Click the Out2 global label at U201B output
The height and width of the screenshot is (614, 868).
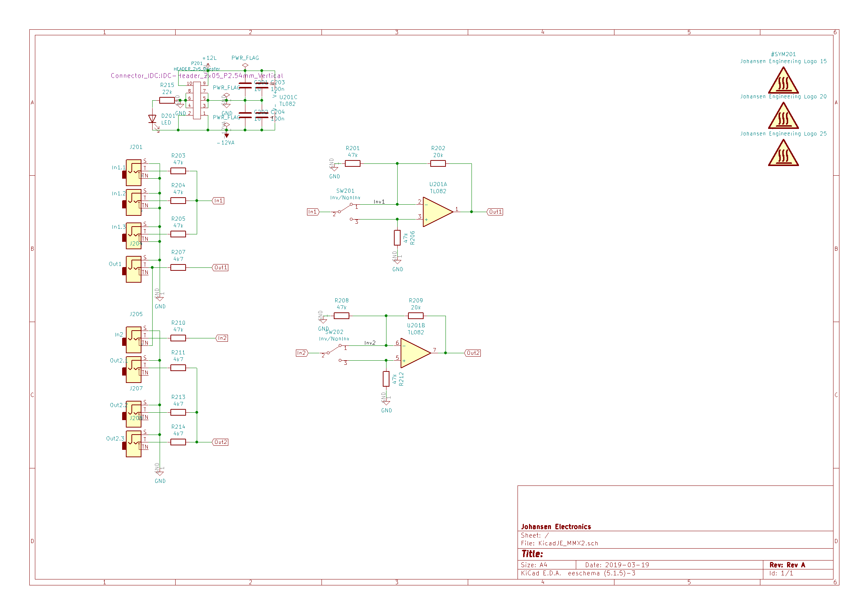pos(473,353)
